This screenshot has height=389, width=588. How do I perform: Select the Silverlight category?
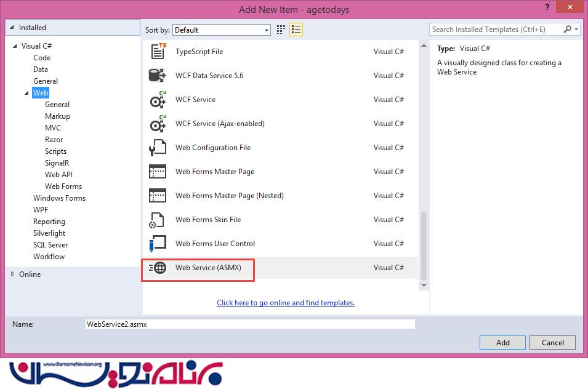(x=49, y=233)
